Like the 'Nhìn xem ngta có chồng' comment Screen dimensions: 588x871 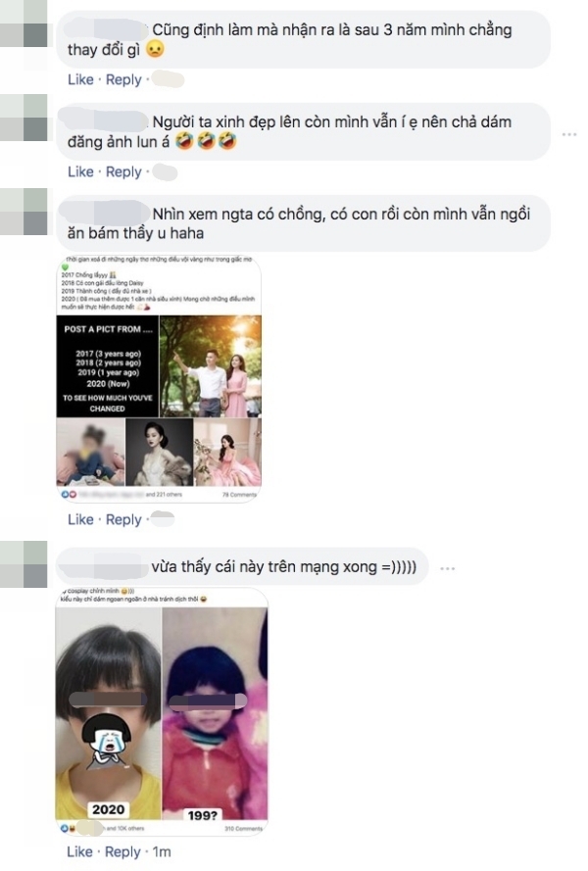[80, 520]
